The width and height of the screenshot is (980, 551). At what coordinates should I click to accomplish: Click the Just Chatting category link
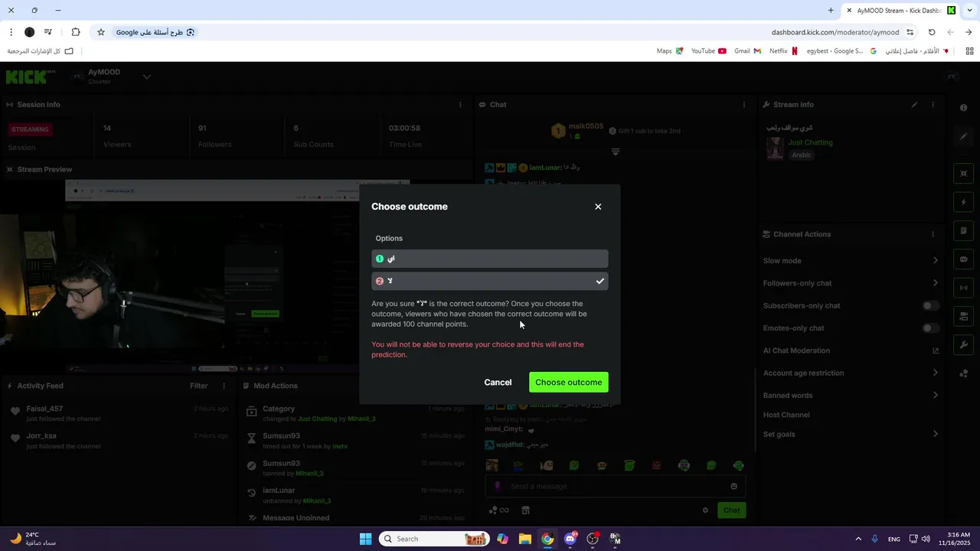tap(810, 142)
